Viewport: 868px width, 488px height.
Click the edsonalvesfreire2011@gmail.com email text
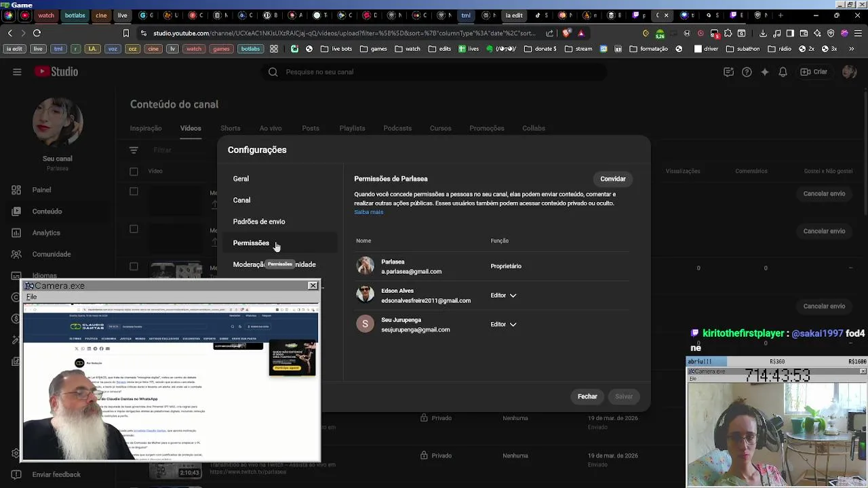coord(426,300)
